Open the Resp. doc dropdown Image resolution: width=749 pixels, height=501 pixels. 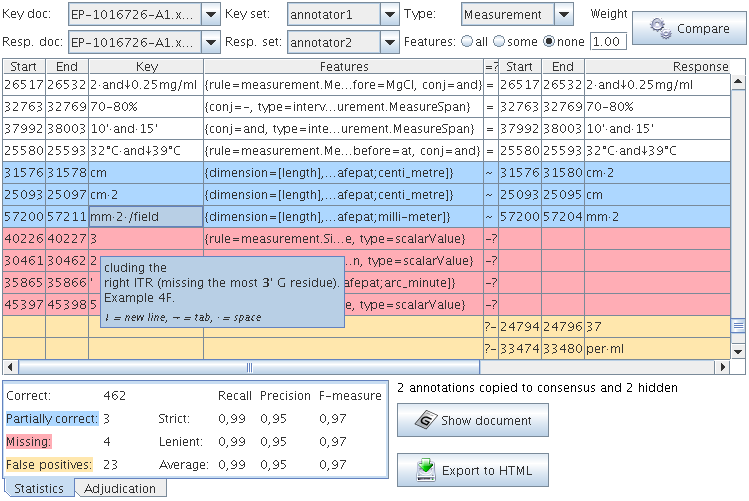[x=210, y=42]
